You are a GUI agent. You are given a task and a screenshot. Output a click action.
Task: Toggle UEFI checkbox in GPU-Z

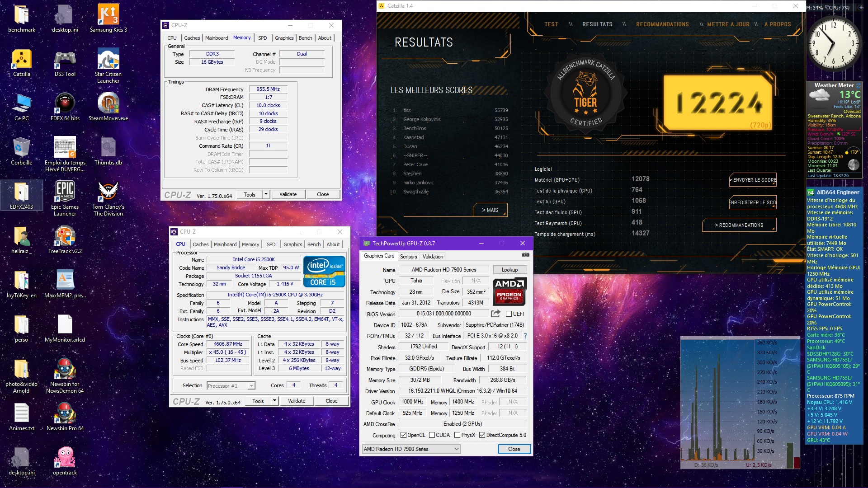pos(509,314)
